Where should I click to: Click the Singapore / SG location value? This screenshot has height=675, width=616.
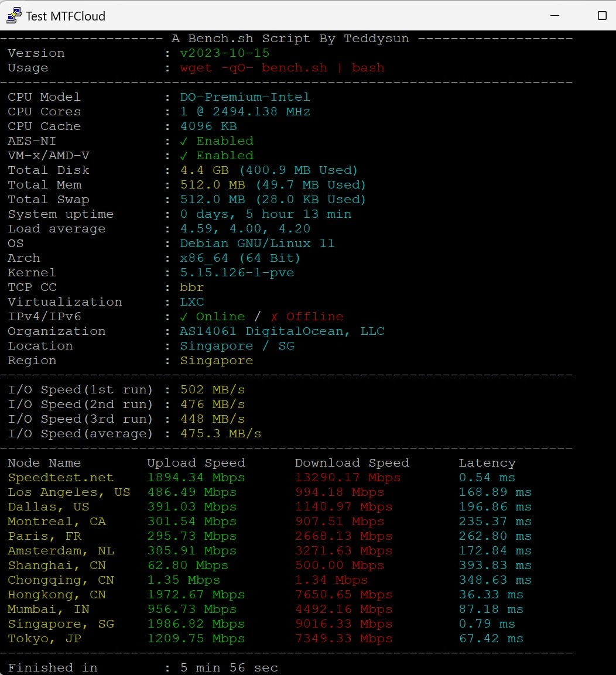(233, 345)
